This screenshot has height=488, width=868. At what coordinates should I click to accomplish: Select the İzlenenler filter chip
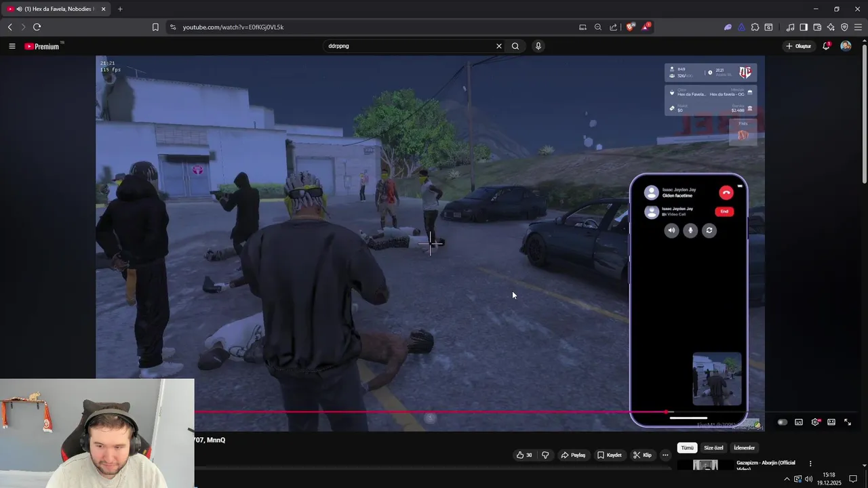[744, 448]
